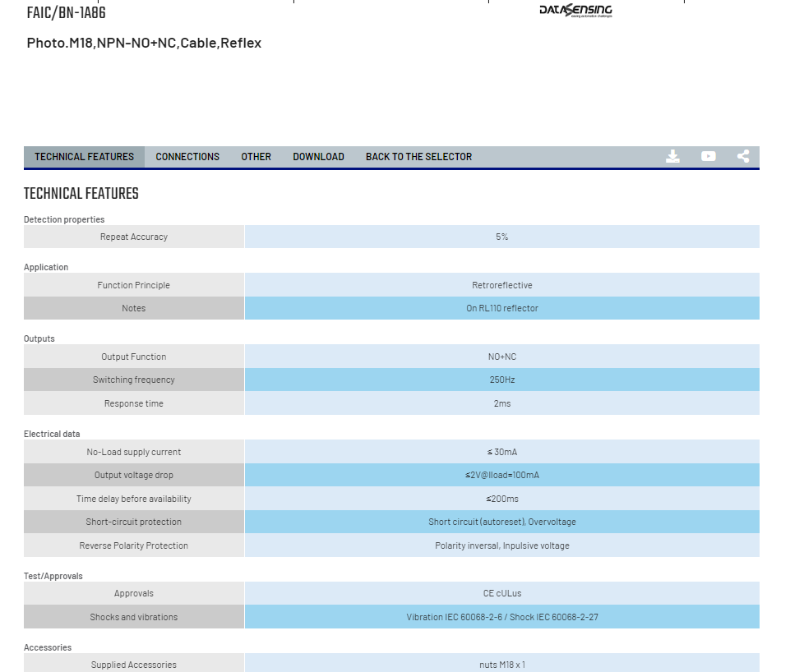Click the NO+NC output value
This screenshot has width=790, height=672.
(501, 357)
